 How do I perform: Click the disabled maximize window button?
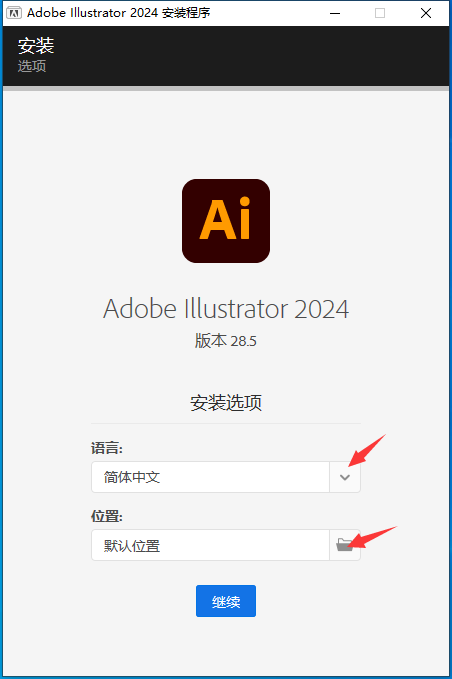click(x=380, y=13)
